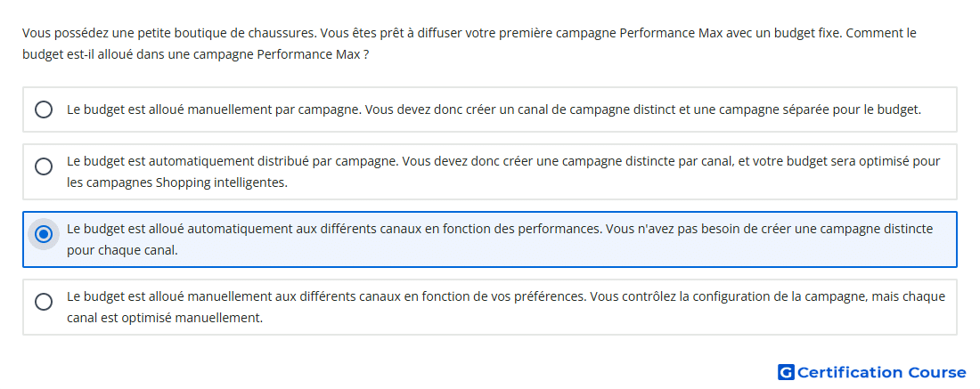
Task: Select radio button for 'alloué manuellement par campagne'
Action: [x=44, y=109]
